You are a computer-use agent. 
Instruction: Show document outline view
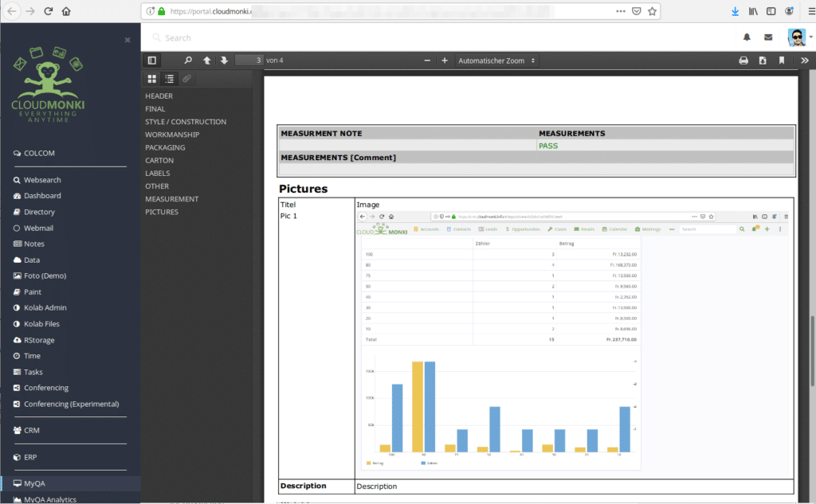(x=170, y=79)
